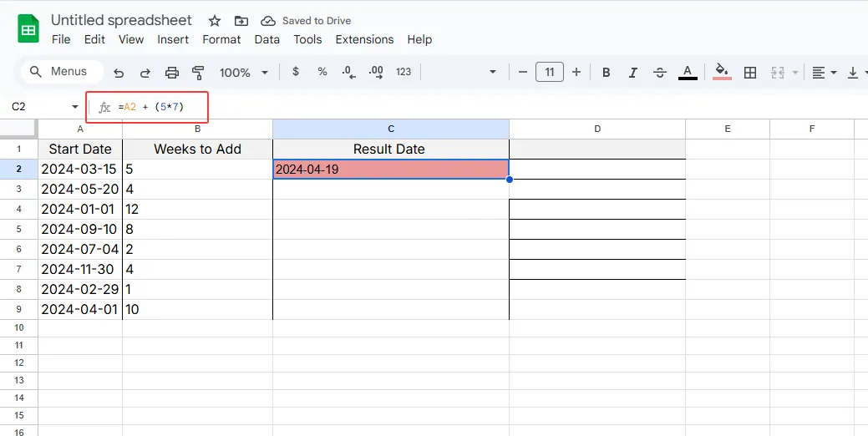868x436 pixels.
Task: Open the horizontal align dropdown
Action: [825, 73]
